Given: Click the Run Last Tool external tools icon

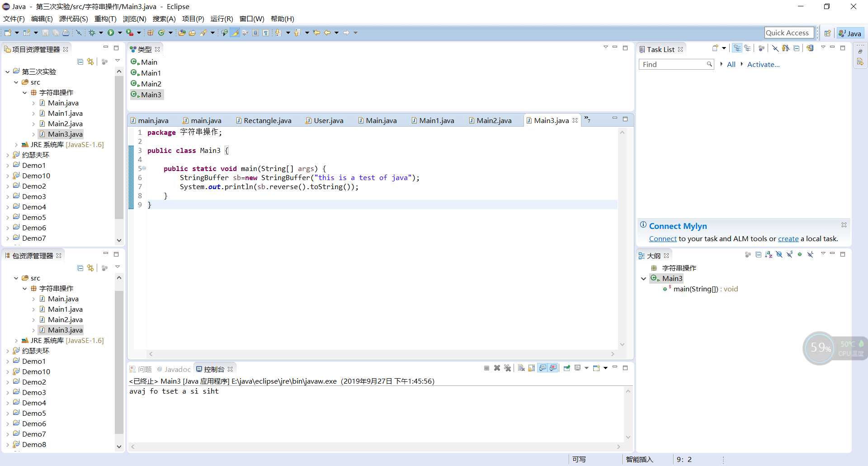Looking at the screenshot, I should 130,33.
